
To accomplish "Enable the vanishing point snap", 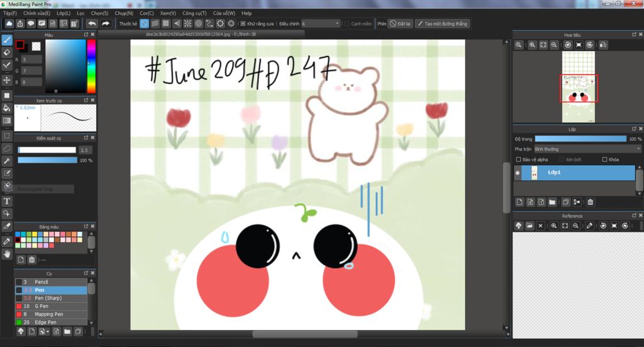I will (177, 23).
